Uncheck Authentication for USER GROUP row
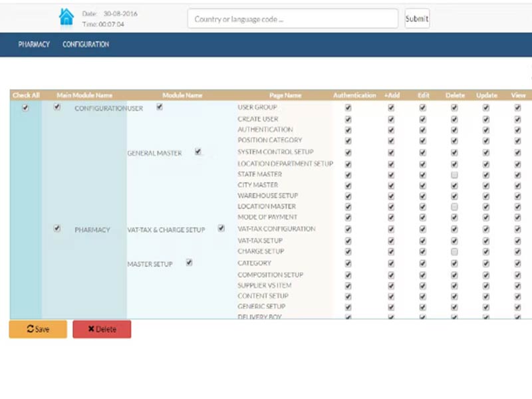The height and width of the screenshot is (399, 532). [x=348, y=108]
